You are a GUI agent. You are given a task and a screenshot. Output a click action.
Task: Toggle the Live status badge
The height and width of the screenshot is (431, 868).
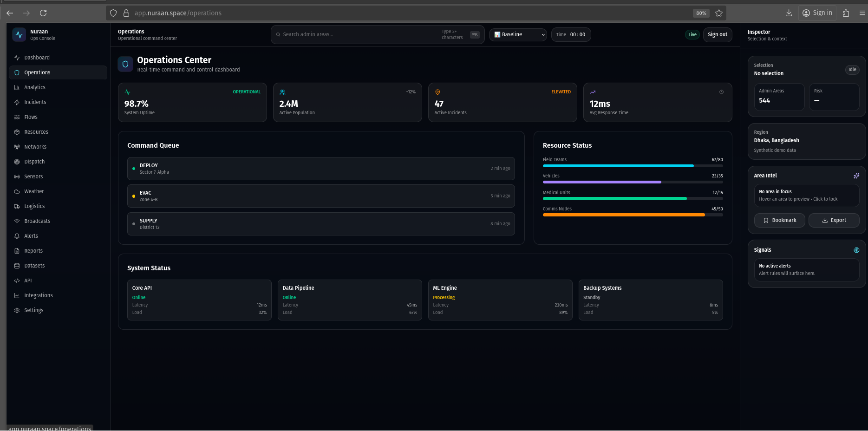(x=692, y=35)
